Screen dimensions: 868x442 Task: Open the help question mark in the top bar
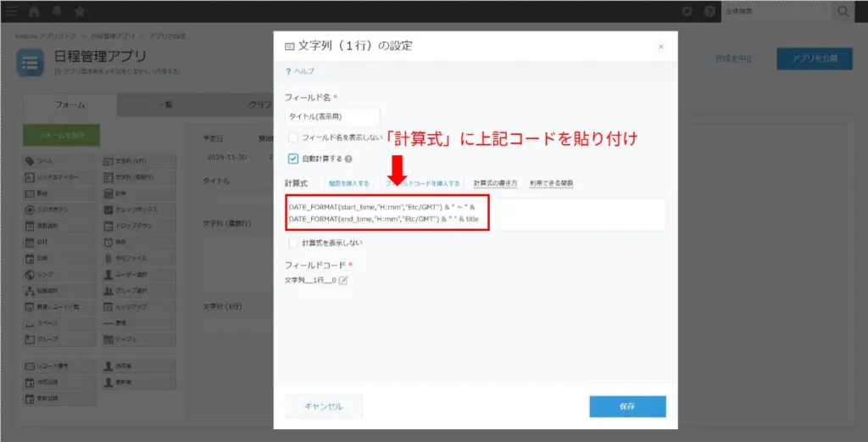[709, 11]
